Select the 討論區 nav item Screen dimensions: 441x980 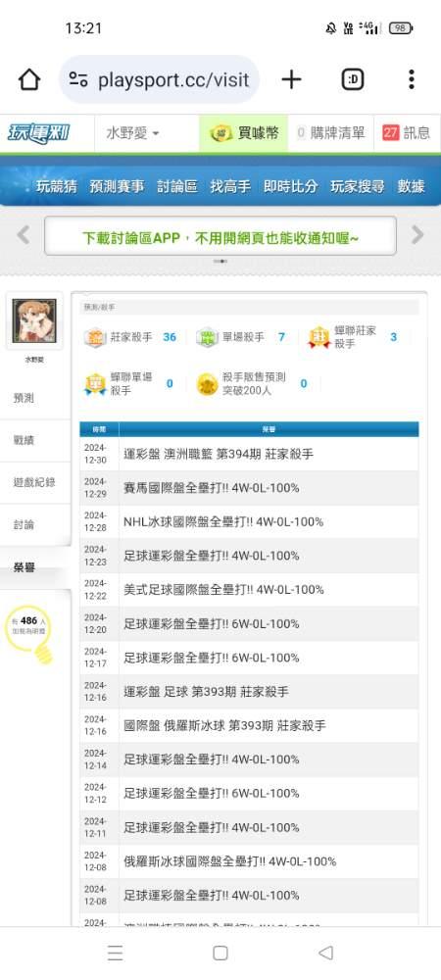(x=177, y=186)
